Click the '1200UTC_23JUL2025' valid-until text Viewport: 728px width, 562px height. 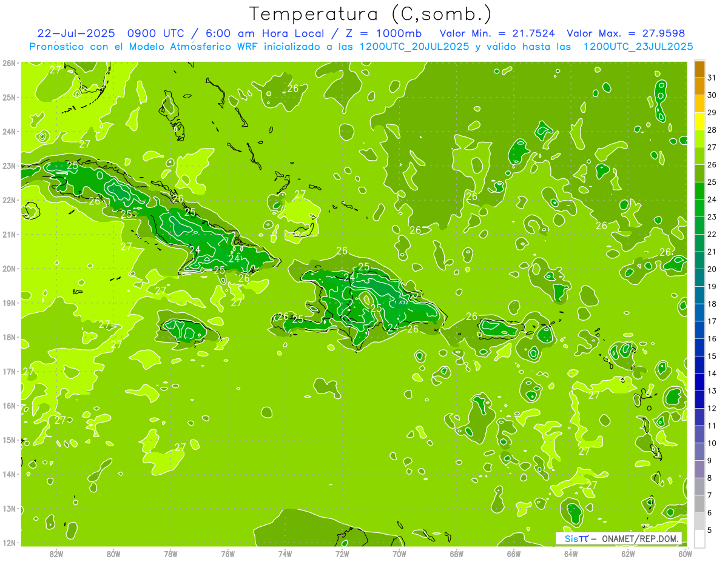638,47
